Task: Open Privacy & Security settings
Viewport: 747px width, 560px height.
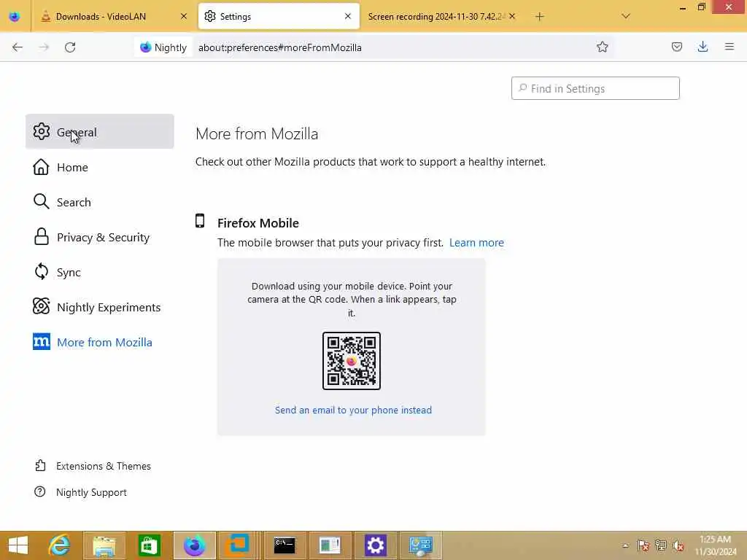Action: tap(99, 237)
